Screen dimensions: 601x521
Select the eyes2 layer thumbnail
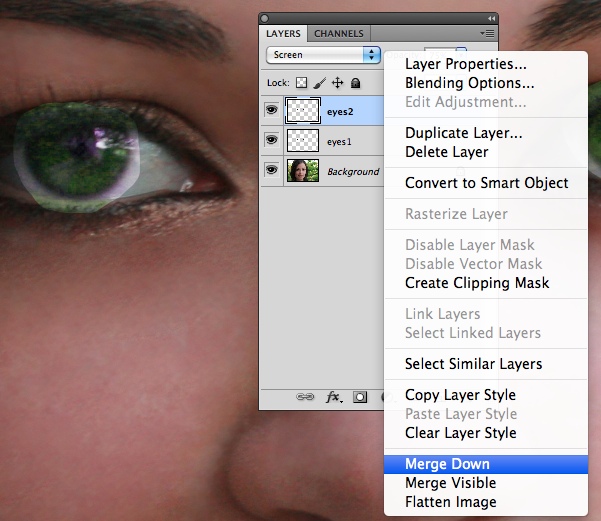click(x=303, y=110)
